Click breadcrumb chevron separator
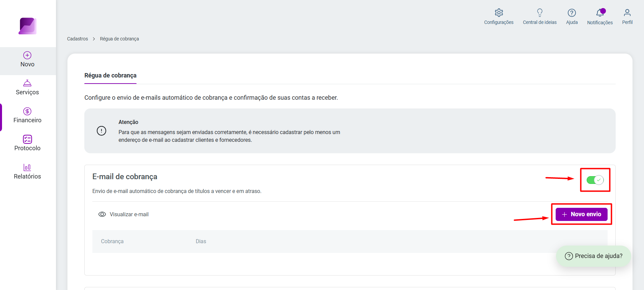Viewport: 644px width, 290px height. tap(94, 39)
